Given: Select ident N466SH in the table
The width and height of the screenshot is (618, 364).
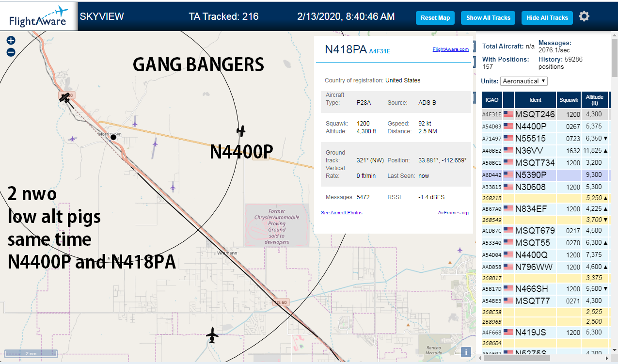Looking at the screenshot, I should (531, 289).
